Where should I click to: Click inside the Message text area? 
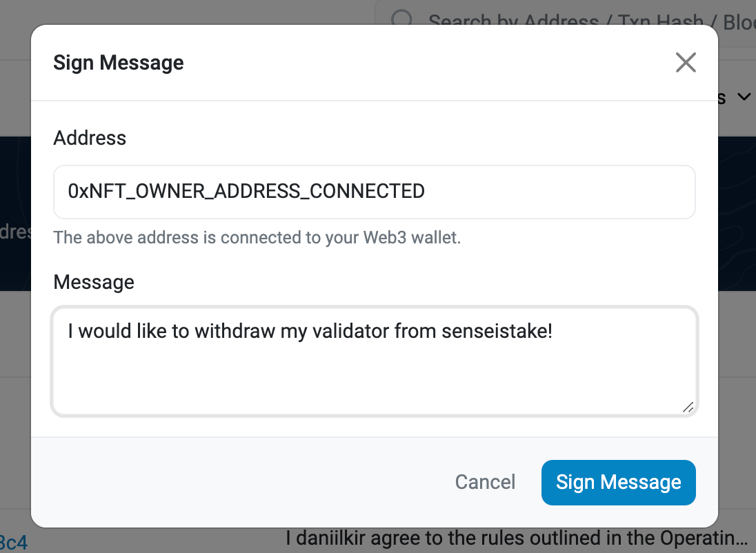click(x=374, y=361)
